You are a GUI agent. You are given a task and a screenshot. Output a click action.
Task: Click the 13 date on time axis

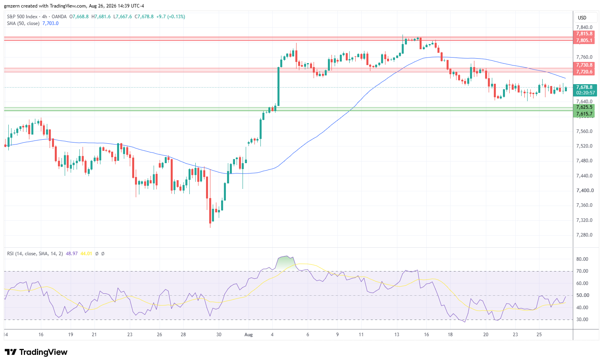tap(397, 335)
